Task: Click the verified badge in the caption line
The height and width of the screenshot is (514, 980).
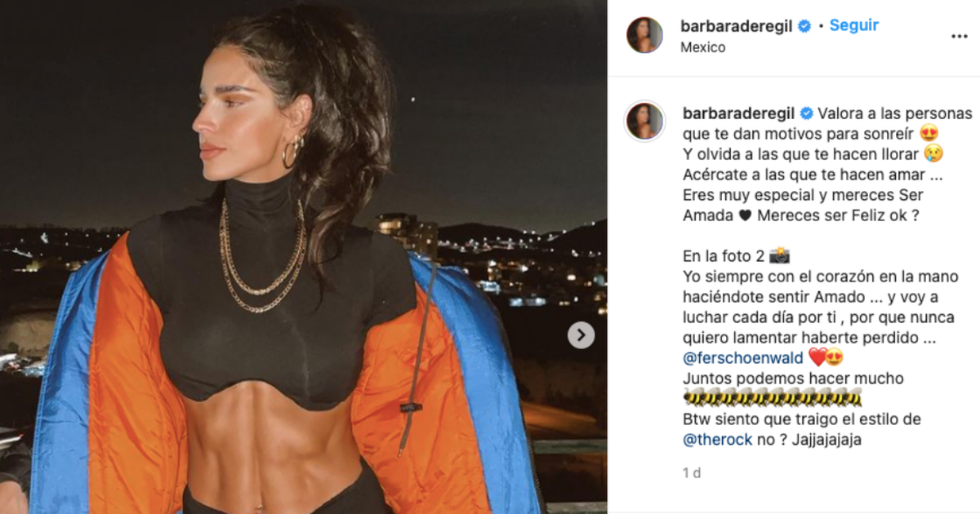Action: tap(804, 113)
